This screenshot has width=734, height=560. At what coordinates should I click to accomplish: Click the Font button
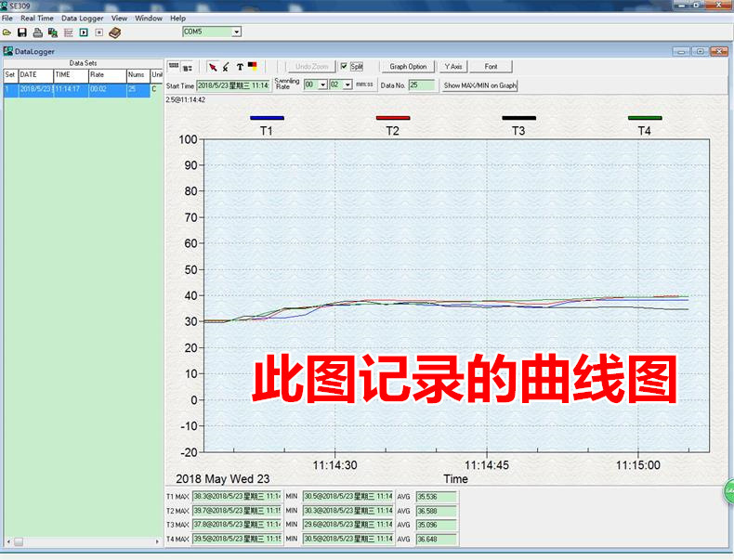[x=491, y=67]
